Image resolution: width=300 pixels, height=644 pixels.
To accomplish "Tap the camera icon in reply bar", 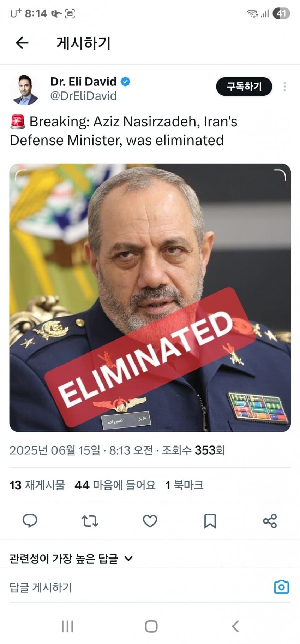I will click(x=282, y=587).
